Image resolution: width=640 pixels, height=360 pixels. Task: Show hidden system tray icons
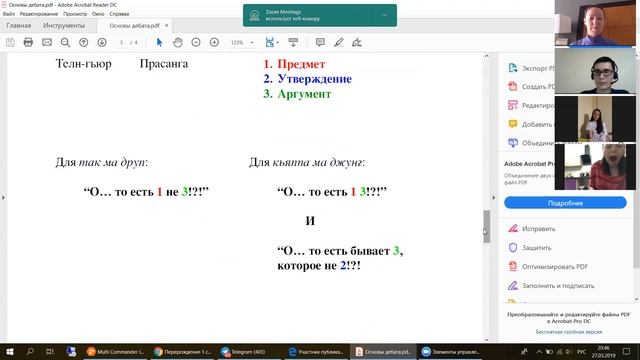pyautogui.click(x=539, y=351)
